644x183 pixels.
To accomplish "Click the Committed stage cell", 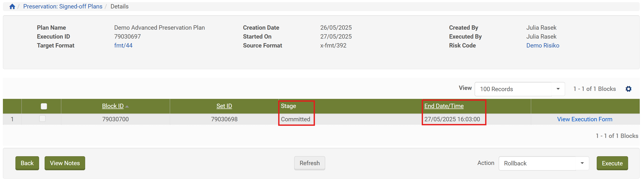I will (x=295, y=119).
